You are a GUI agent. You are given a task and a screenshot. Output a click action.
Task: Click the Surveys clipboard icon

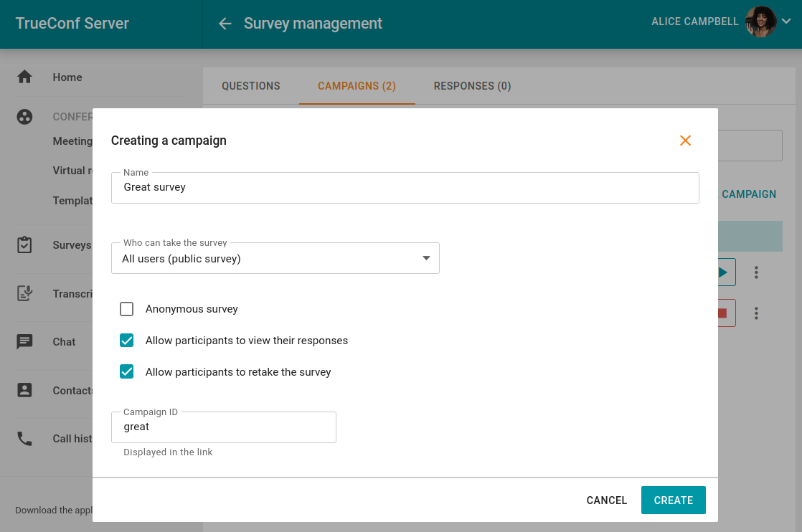pos(25,245)
